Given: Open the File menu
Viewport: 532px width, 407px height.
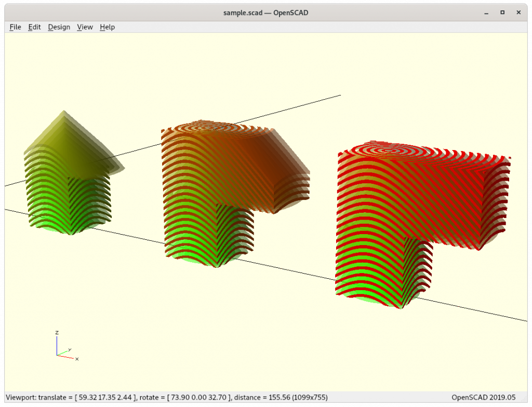Looking at the screenshot, I should [x=15, y=27].
